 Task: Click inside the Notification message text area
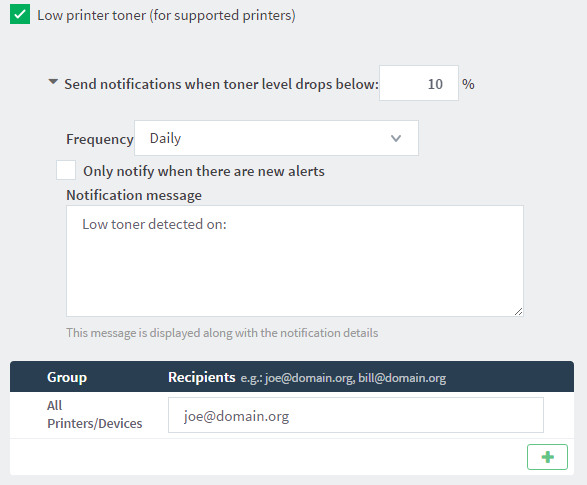click(x=295, y=261)
